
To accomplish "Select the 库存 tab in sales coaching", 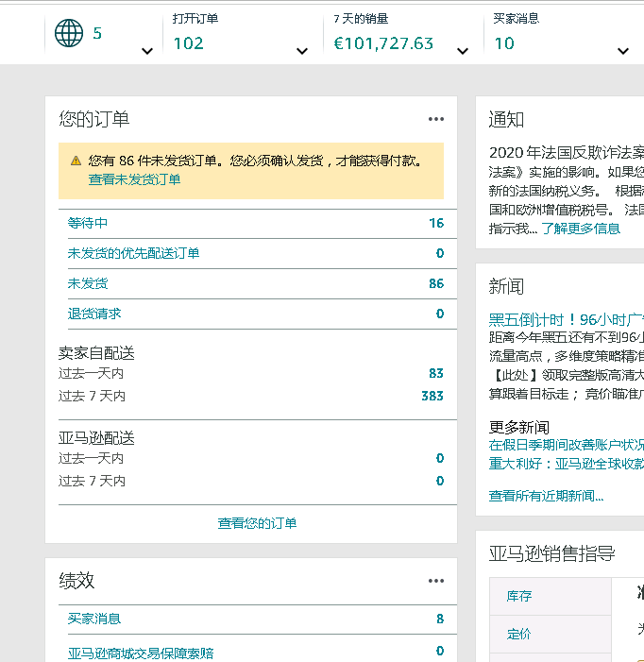I will pos(519,596).
